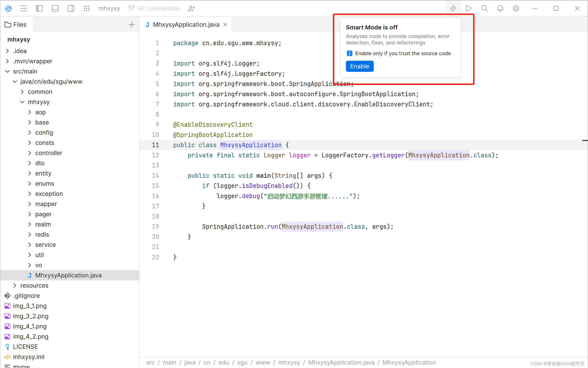Toggle the right panel visibility

pyautogui.click(x=71, y=8)
